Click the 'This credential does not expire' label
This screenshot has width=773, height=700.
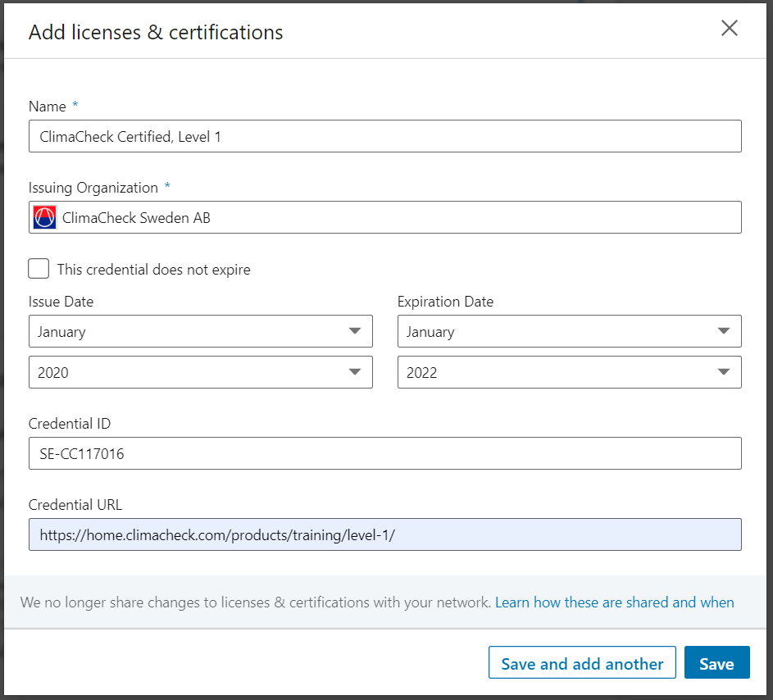154,270
